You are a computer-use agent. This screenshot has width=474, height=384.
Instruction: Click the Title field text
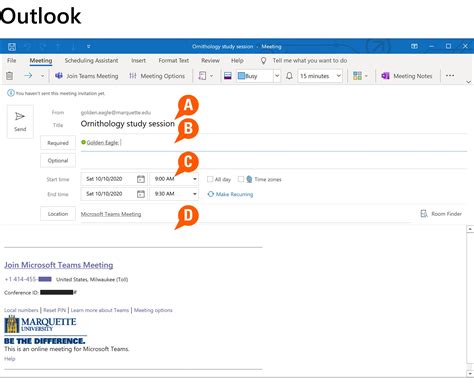pyautogui.click(x=128, y=124)
